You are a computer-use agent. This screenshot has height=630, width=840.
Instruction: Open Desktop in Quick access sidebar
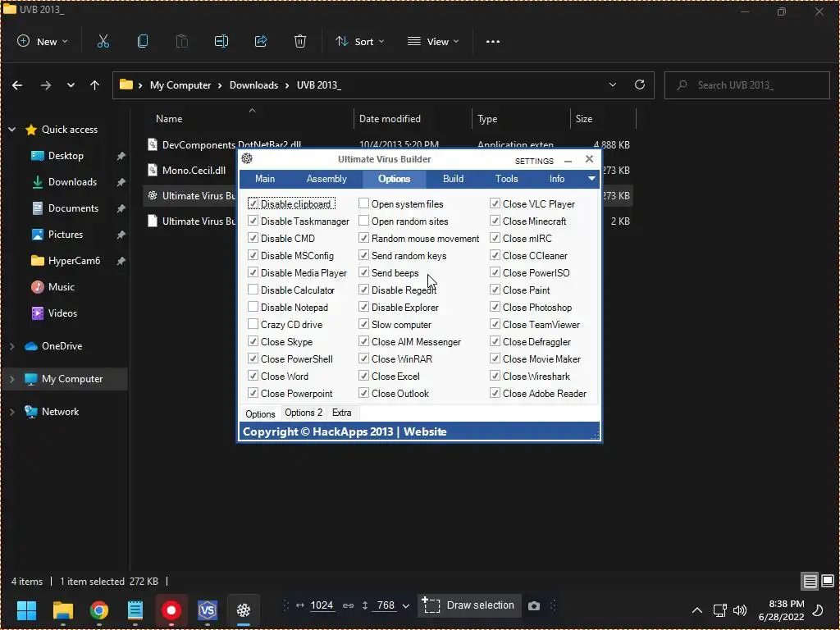coord(66,156)
